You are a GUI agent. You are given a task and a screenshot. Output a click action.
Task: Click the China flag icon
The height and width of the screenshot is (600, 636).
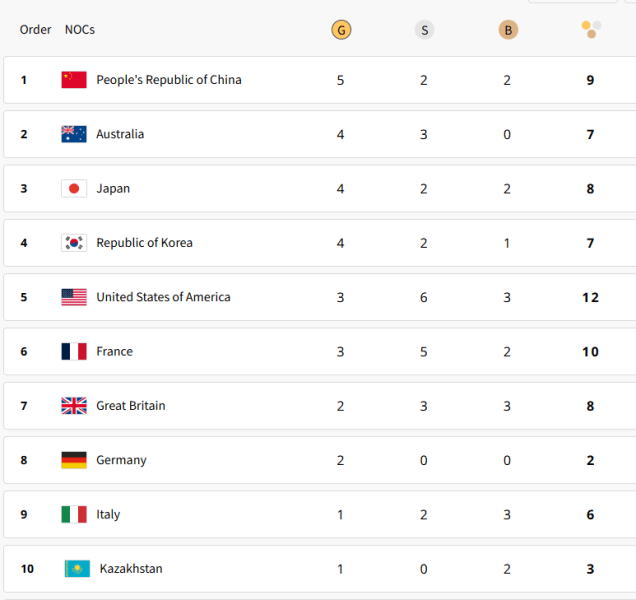pyautogui.click(x=74, y=80)
